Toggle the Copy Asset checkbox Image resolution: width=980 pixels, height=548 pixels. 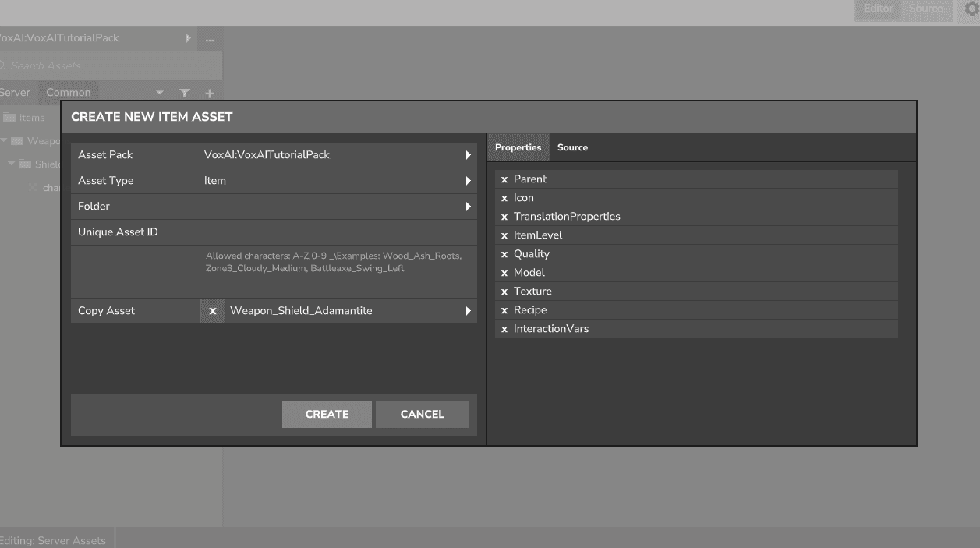[212, 310]
